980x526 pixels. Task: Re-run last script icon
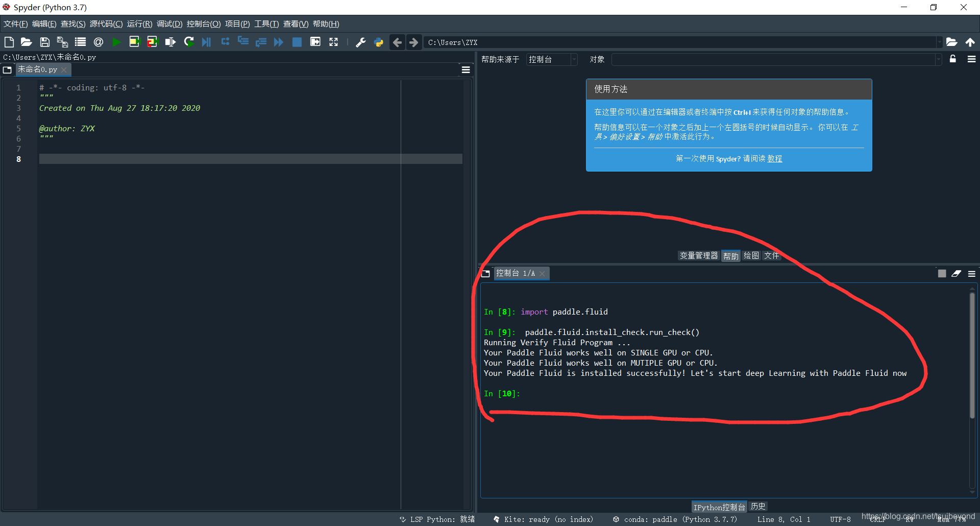point(189,42)
